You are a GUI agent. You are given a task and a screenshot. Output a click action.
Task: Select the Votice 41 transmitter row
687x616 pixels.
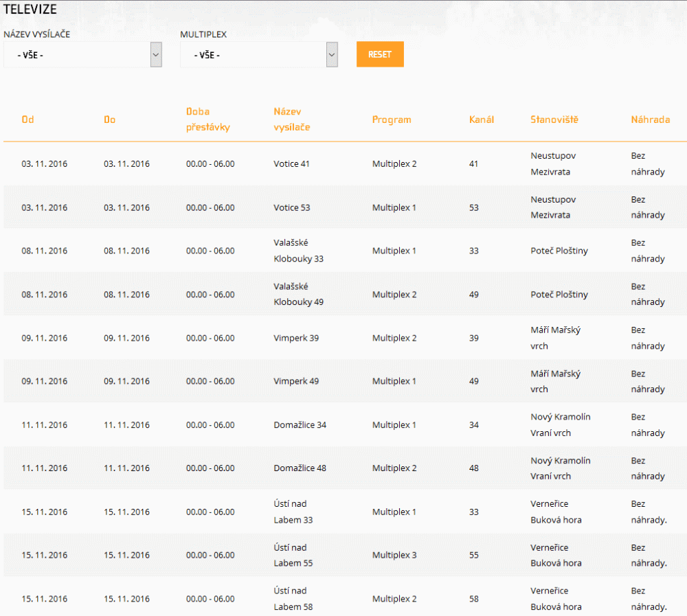click(291, 164)
